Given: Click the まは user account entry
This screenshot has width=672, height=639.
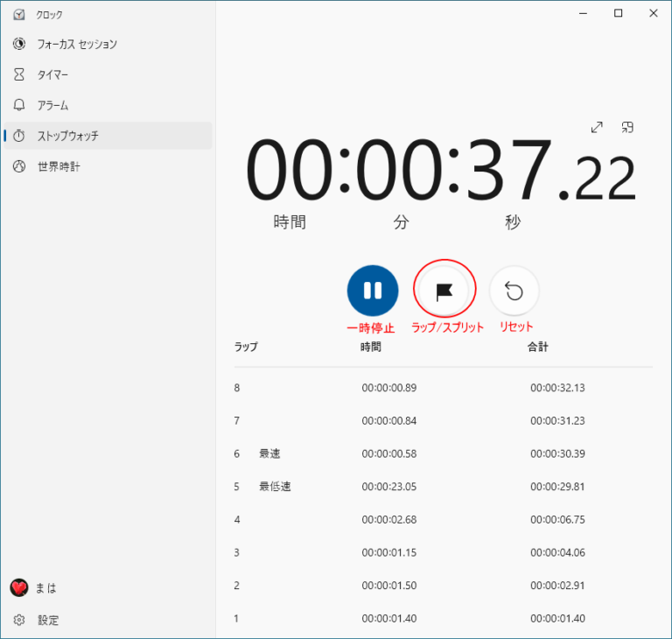Looking at the screenshot, I should [x=45, y=588].
